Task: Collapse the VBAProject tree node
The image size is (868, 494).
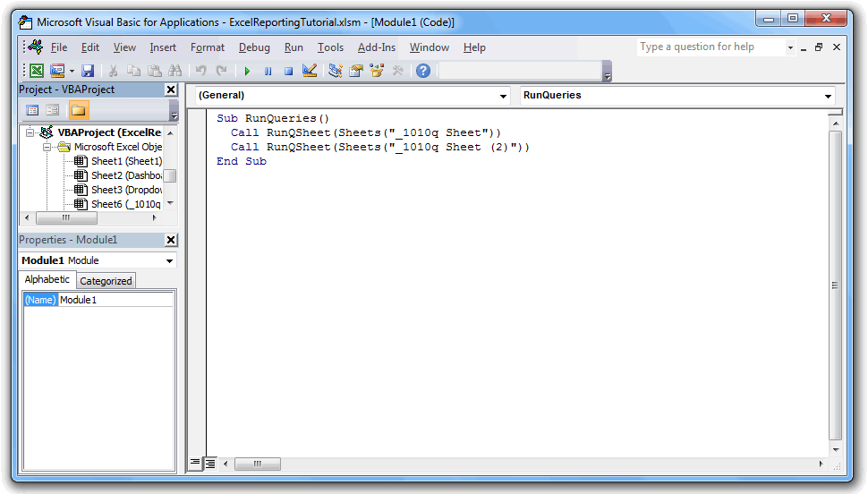Action: tap(30, 132)
